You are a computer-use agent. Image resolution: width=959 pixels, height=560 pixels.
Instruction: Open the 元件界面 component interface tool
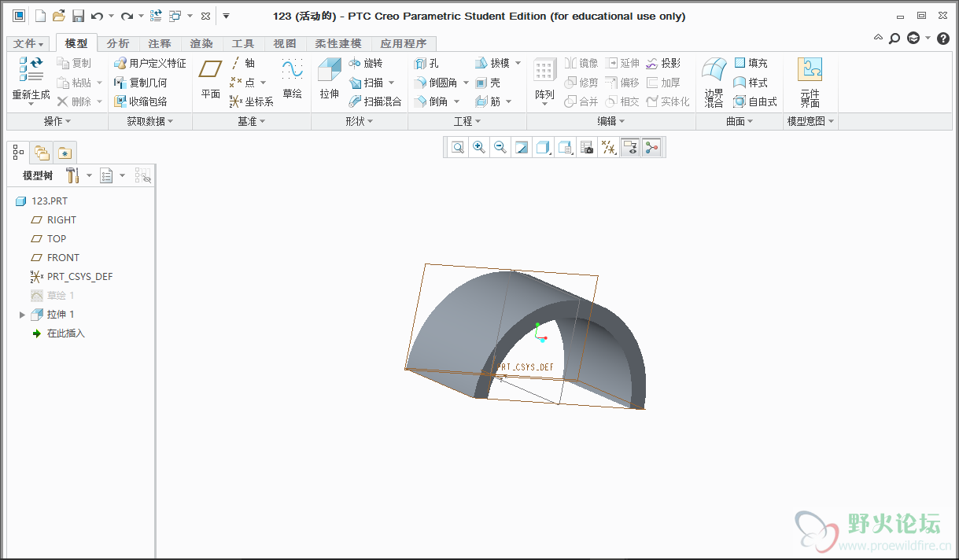(x=810, y=82)
